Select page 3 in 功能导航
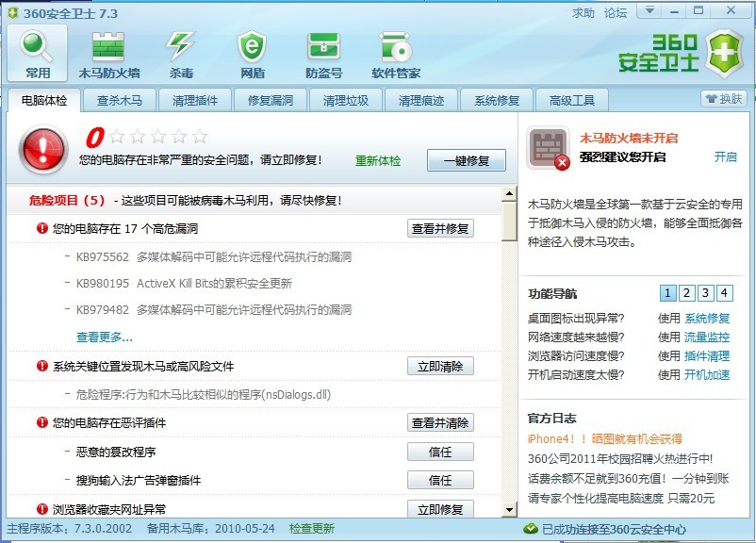This screenshot has height=543, width=756. (x=705, y=293)
